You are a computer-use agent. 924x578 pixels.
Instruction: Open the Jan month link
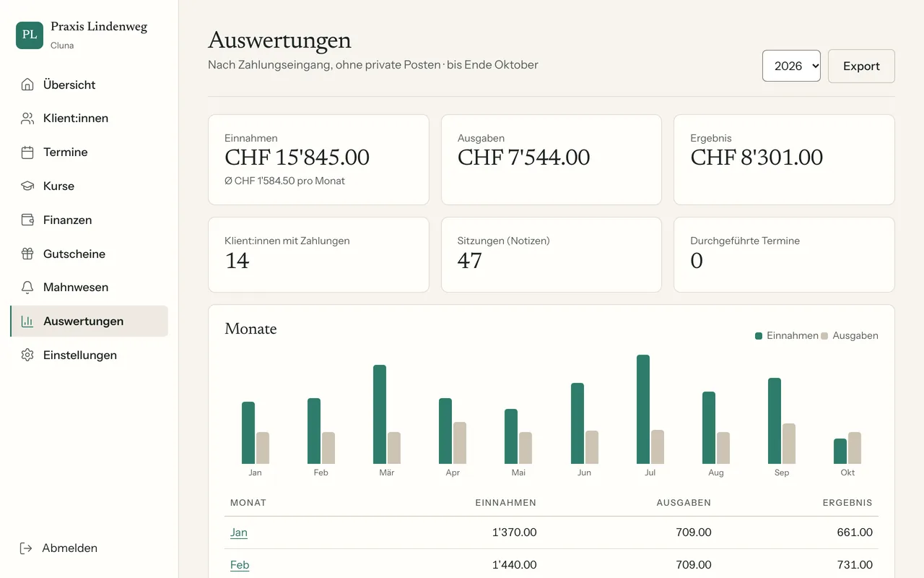pos(239,532)
